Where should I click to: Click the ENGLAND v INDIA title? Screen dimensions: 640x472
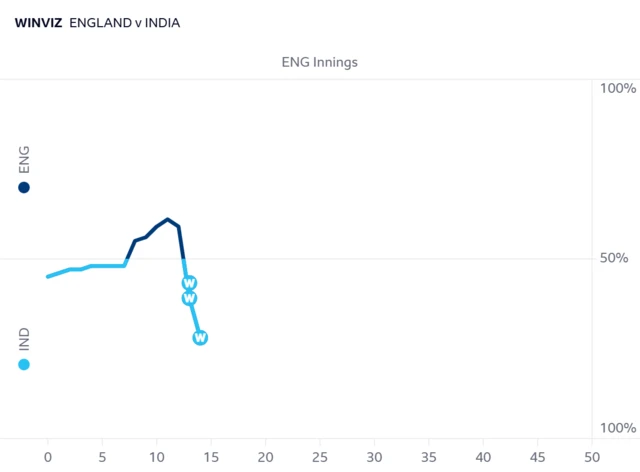coord(124,23)
